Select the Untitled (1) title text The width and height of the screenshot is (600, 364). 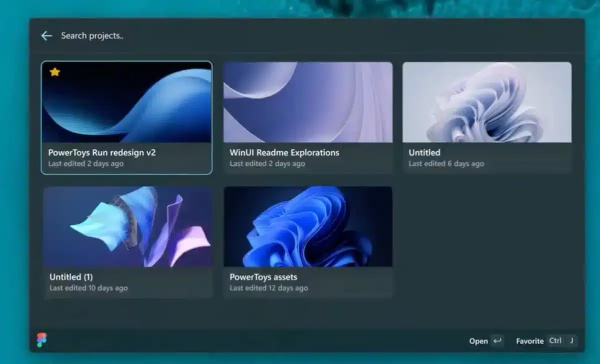point(71,277)
